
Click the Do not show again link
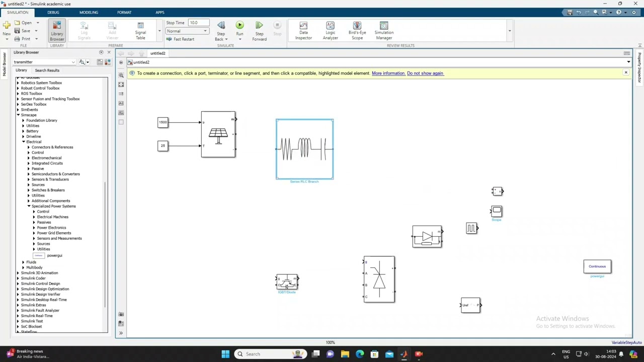coord(425,73)
